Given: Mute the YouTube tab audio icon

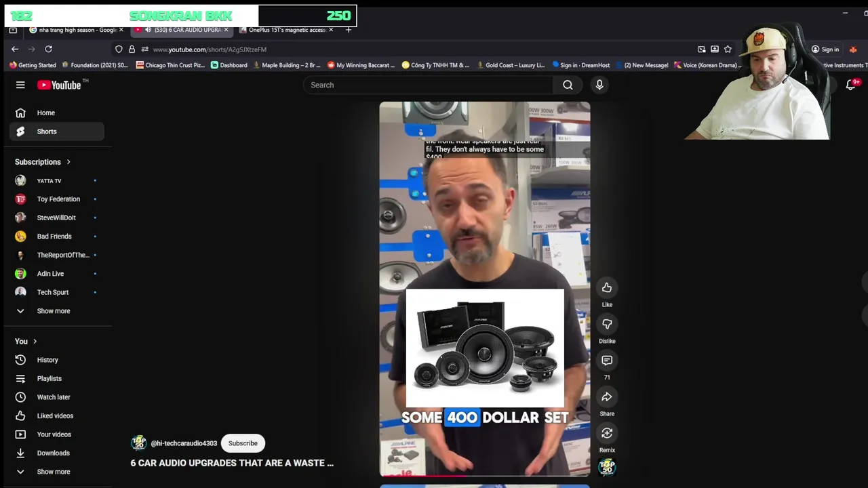Looking at the screenshot, I should point(148,30).
